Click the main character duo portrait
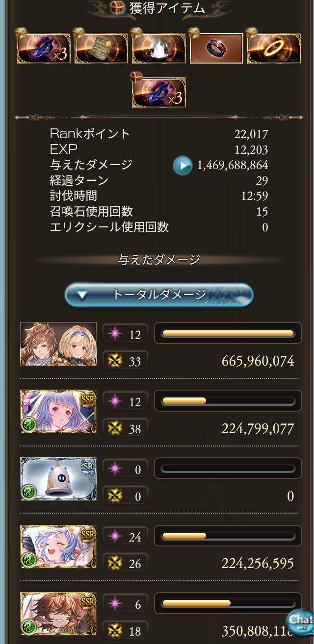The image size is (314, 644). coord(58,344)
